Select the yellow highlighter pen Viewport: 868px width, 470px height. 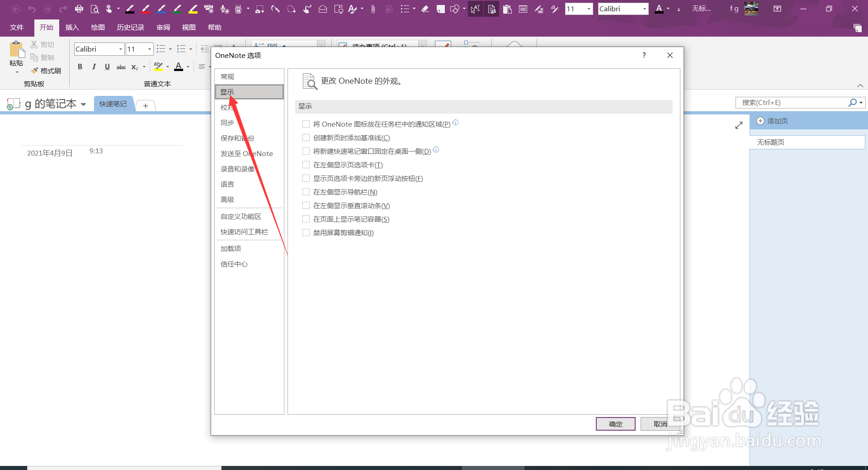point(193,9)
